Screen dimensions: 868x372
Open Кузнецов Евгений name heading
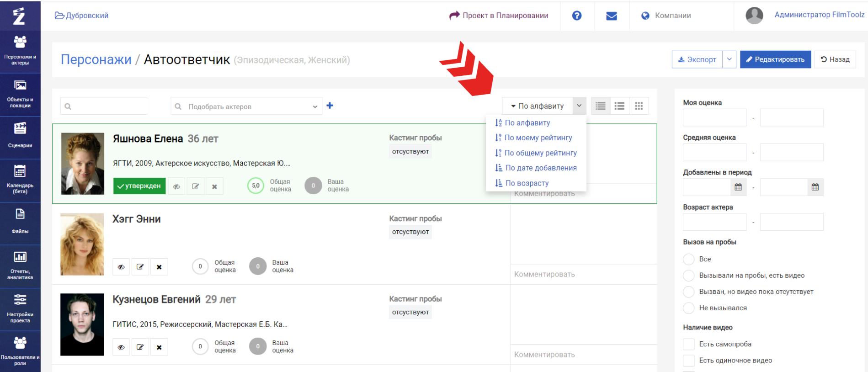pos(156,299)
